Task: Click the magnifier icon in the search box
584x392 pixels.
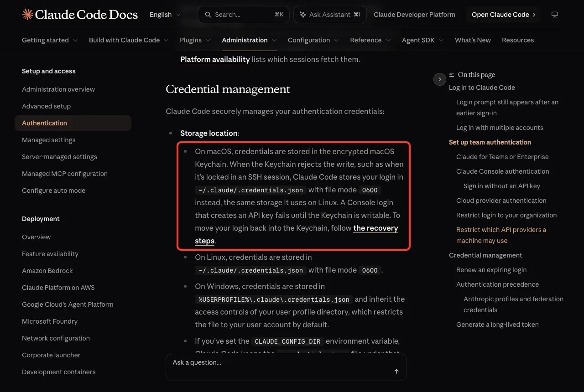Action: coord(208,15)
